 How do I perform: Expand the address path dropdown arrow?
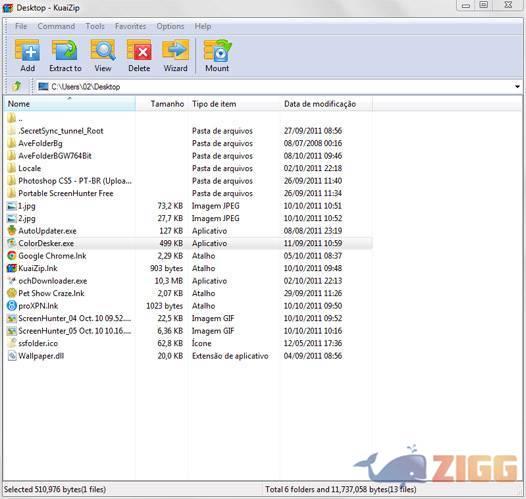(x=517, y=87)
